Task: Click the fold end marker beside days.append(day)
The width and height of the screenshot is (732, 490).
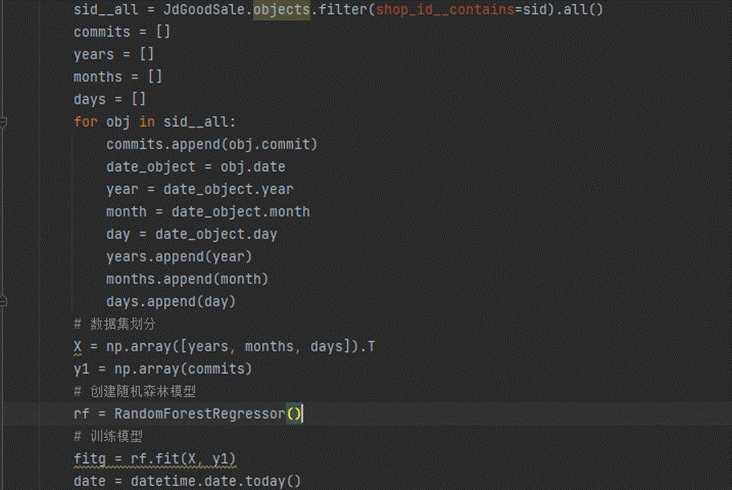Action: (3, 301)
